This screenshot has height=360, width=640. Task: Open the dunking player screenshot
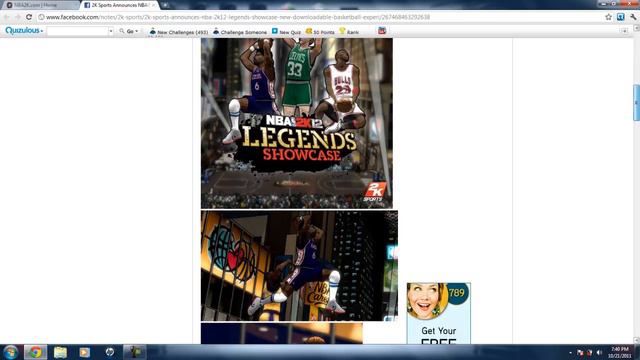click(299, 266)
